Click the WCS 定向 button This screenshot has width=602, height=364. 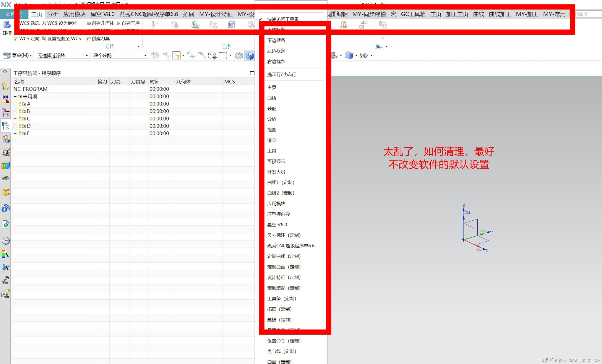coord(27,38)
